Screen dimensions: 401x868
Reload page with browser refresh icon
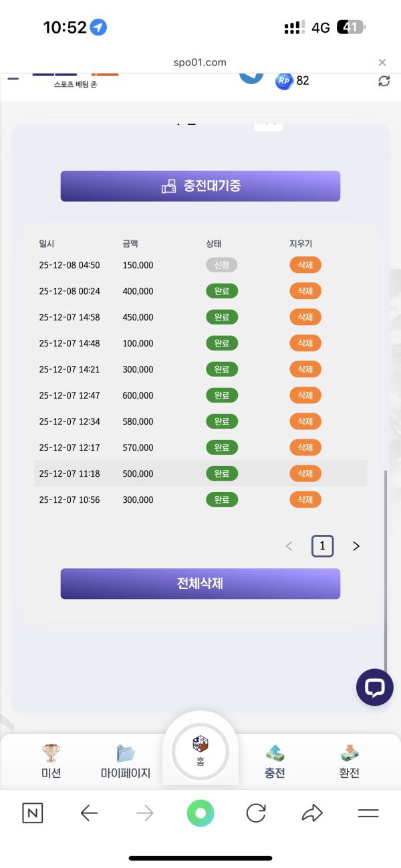click(x=256, y=813)
